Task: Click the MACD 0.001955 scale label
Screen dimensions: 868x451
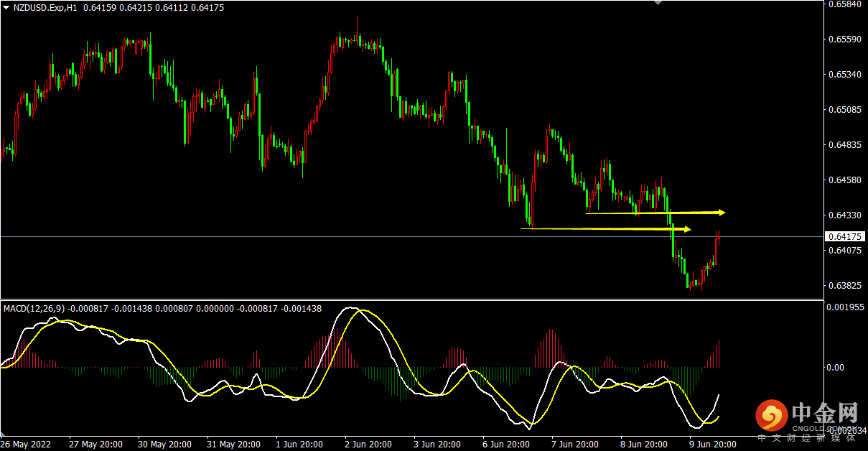Action: coord(844,307)
